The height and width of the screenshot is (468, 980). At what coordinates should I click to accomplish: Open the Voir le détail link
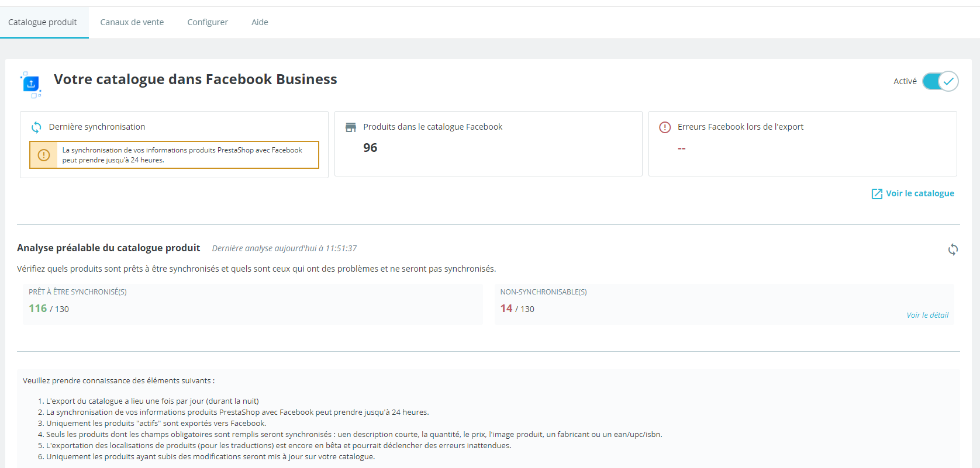(927, 315)
